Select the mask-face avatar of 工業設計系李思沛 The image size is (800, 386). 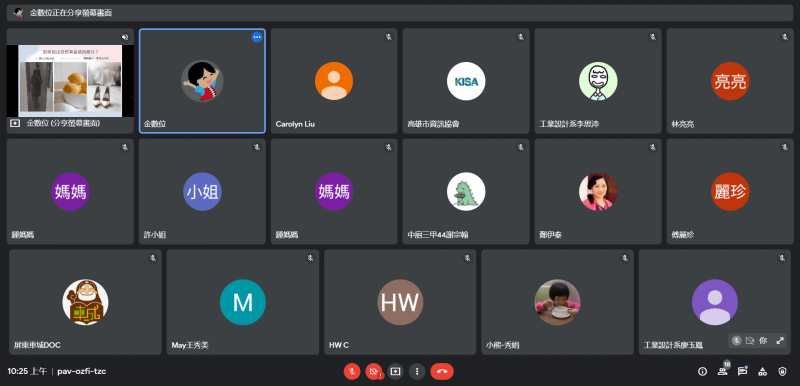(598, 81)
